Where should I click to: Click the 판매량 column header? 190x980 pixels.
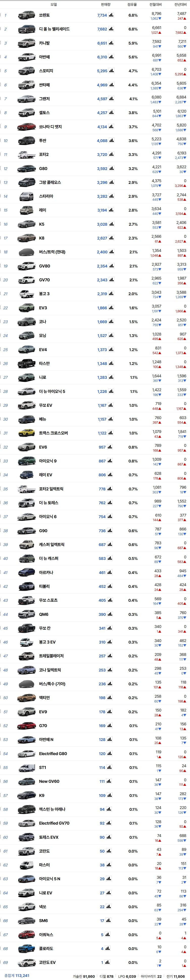pyautogui.click(x=105, y=5)
